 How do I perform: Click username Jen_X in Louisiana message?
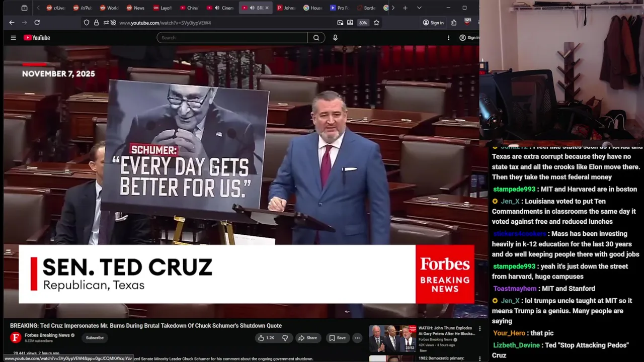pos(510,201)
